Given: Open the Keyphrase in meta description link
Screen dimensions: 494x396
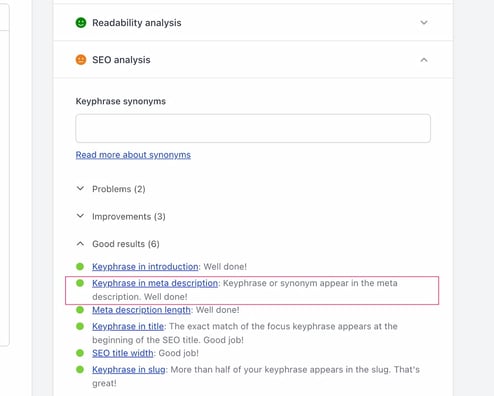Looking at the screenshot, I should point(155,283).
